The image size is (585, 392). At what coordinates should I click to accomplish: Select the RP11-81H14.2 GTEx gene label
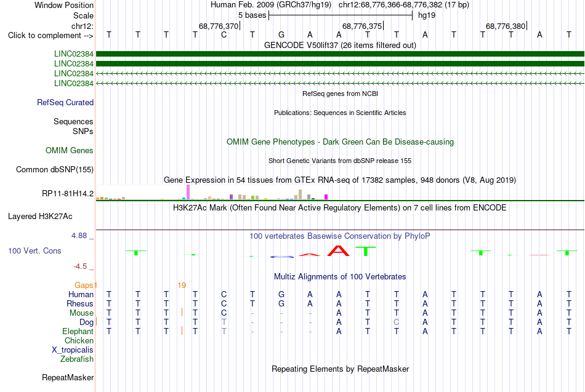click(x=68, y=193)
